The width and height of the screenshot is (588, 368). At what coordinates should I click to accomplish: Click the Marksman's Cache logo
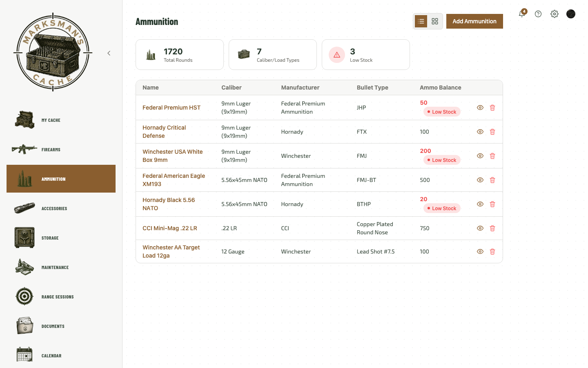pyautogui.click(x=53, y=52)
